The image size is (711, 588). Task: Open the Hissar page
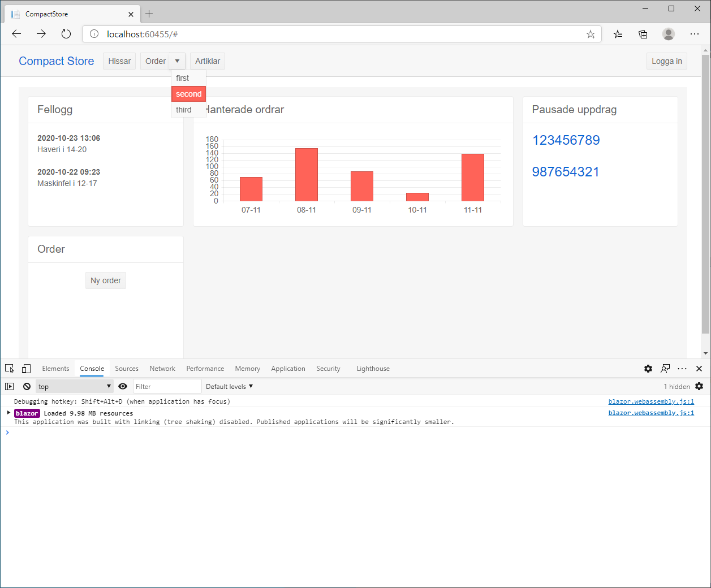point(119,61)
